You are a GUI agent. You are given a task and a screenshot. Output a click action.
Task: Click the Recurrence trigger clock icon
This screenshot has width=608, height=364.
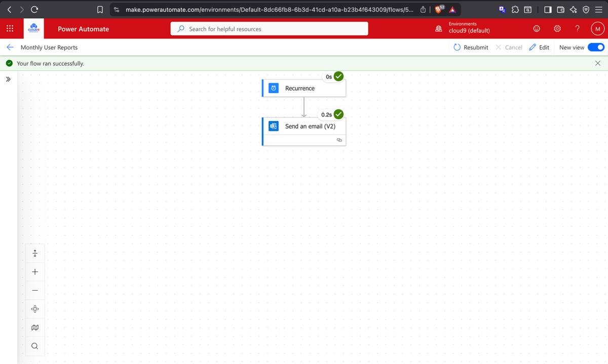click(x=273, y=88)
